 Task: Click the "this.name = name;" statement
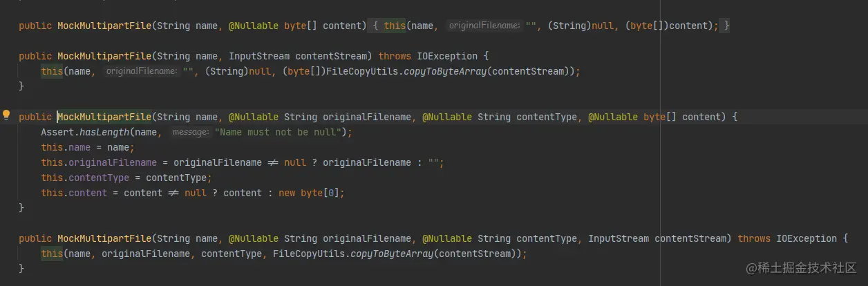point(88,147)
